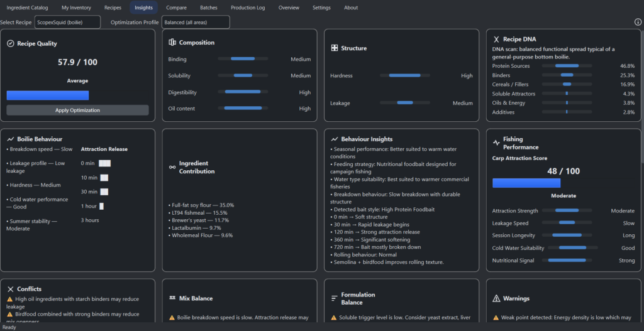
Task: Click the Recipe Quality checkmark icon
Action: click(x=11, y=44)
